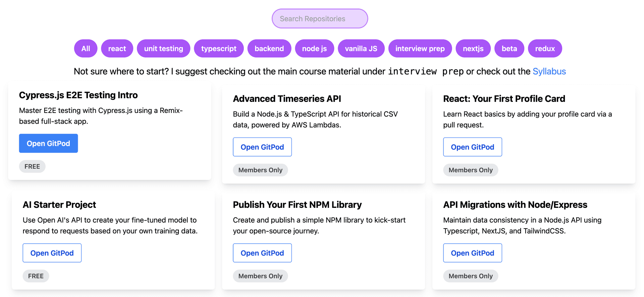Open GitPod for React: Your First Profile Card

[x=473, y=147]
